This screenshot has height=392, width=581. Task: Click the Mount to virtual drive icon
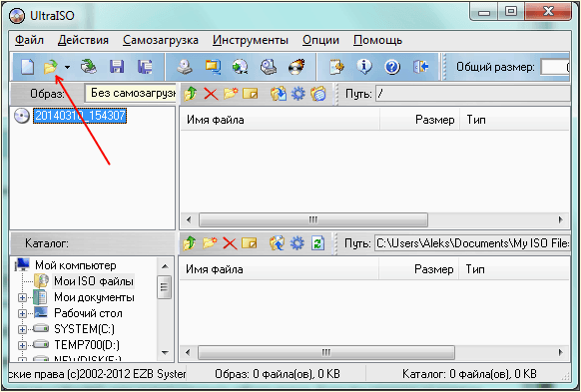(x=241, y=67)
